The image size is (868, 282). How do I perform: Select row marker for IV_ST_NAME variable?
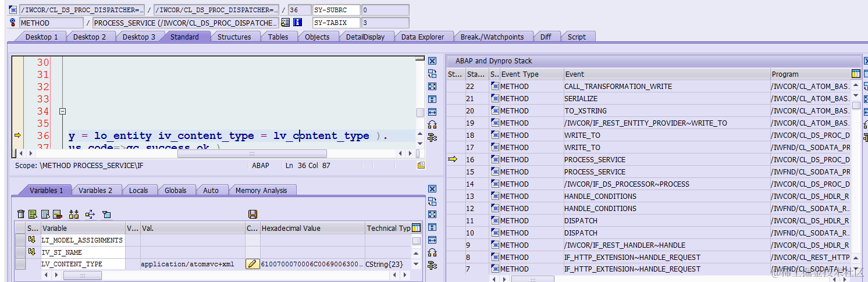pyautogui.click(x=20, y=252)
